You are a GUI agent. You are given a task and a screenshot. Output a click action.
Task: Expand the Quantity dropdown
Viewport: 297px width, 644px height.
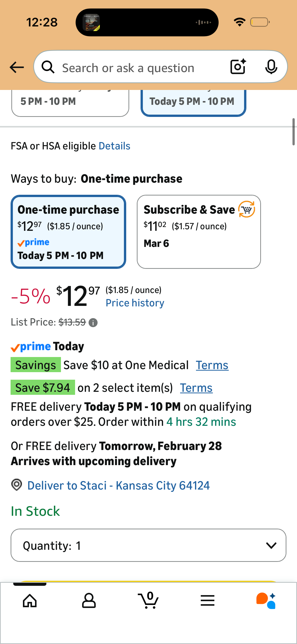point(148,545)
